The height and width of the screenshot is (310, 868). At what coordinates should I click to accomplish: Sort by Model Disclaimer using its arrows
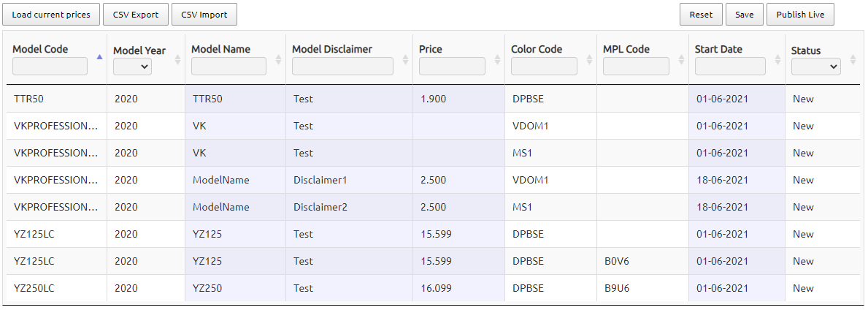click(405, 59)
